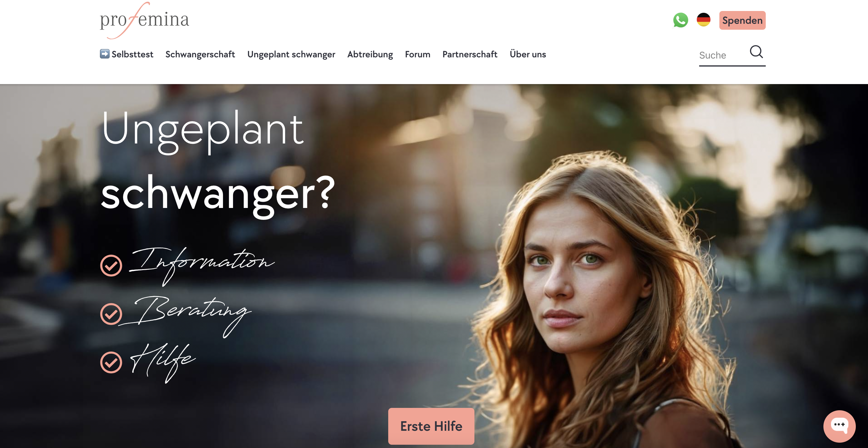Viewport: 868px width, 448px height.
Task: Go to the Forum page
Action: pyautogui.click(x=417, y=54)
